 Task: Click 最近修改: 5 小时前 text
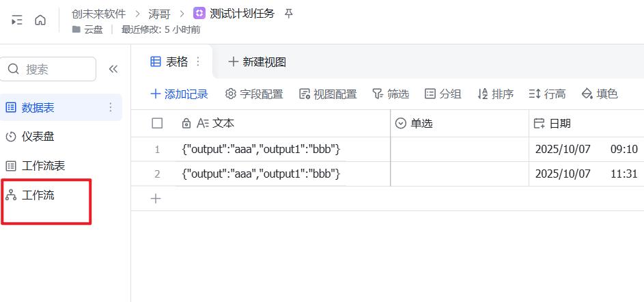(x=161, y=29)
